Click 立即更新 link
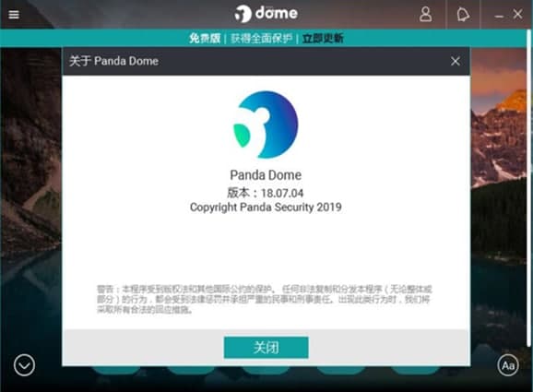The width and height of the screenshot is (533, 392). pos(323,38)
